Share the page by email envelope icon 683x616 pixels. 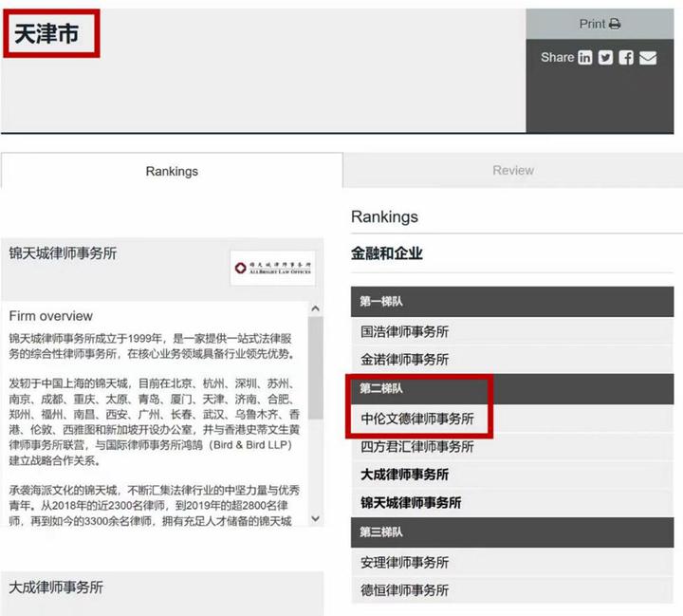tap(648, 58)
